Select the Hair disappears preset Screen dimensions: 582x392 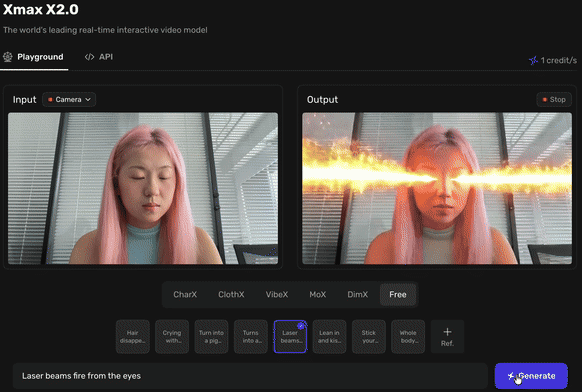point(133,337)
